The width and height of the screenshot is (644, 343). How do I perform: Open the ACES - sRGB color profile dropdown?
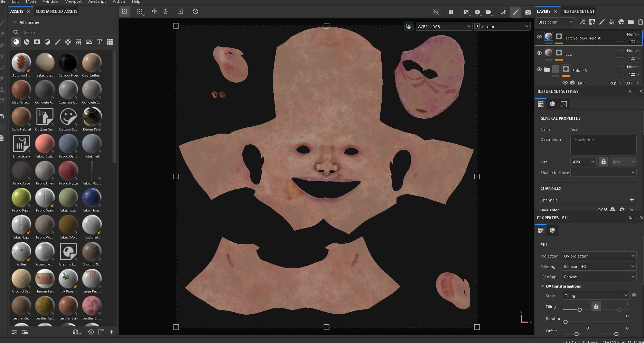coord(444,26)
